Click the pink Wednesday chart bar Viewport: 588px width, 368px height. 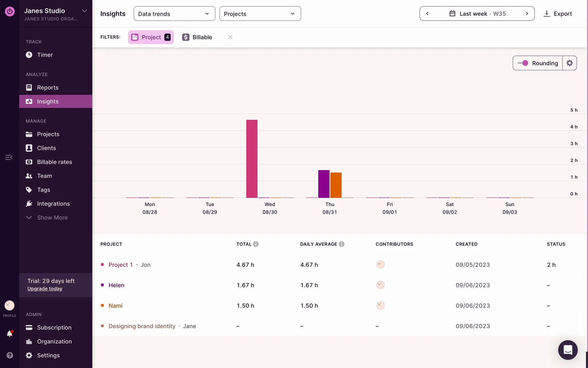point(252,159)
